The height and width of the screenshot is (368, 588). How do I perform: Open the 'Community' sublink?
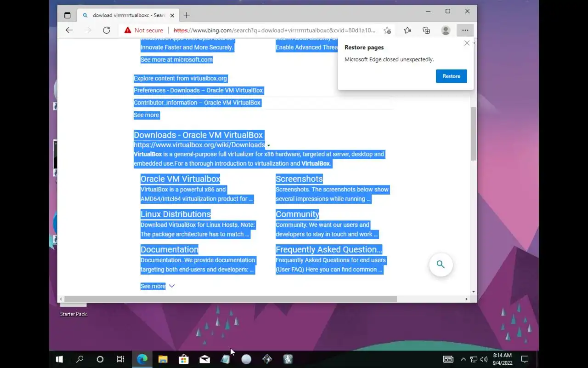[297, 214]
